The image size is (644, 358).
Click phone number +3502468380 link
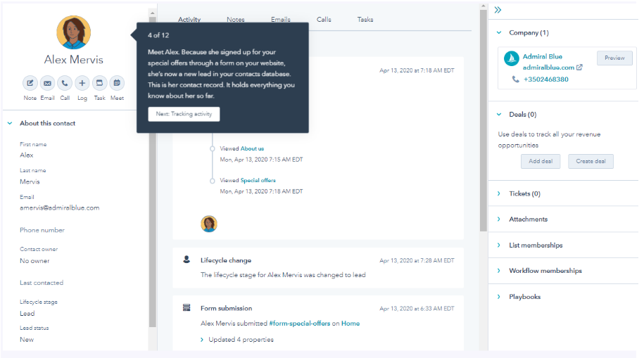[x=546, y=79]
